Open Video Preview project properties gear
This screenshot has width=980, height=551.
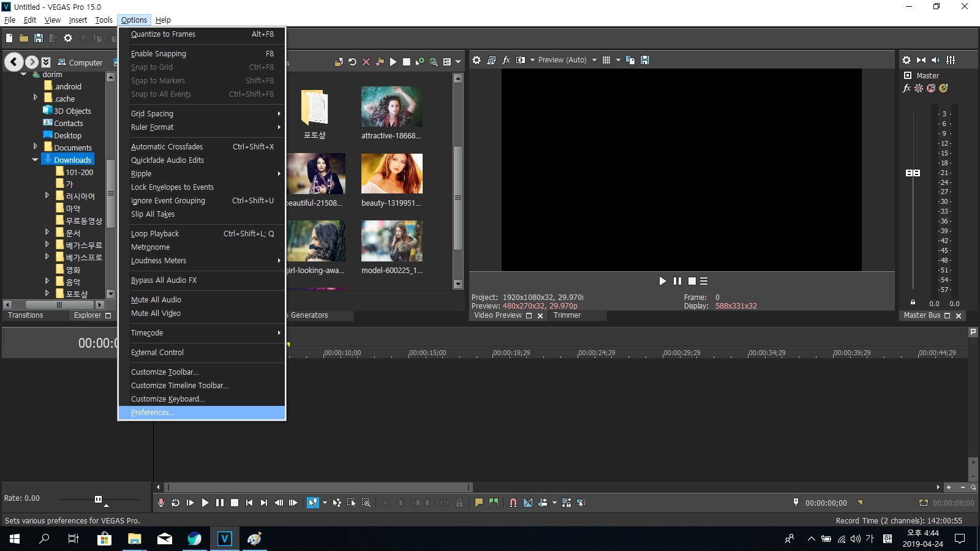(x=477, y=60)
